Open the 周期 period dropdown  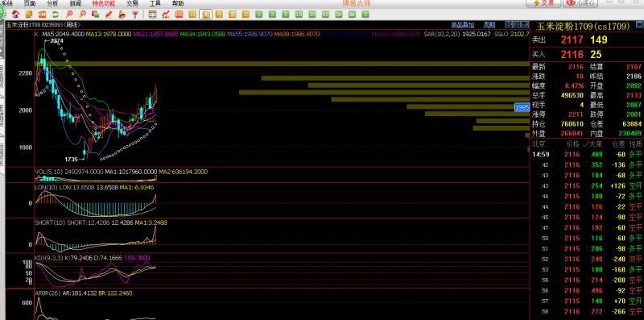pyautogui.click(x=489, y=25)
